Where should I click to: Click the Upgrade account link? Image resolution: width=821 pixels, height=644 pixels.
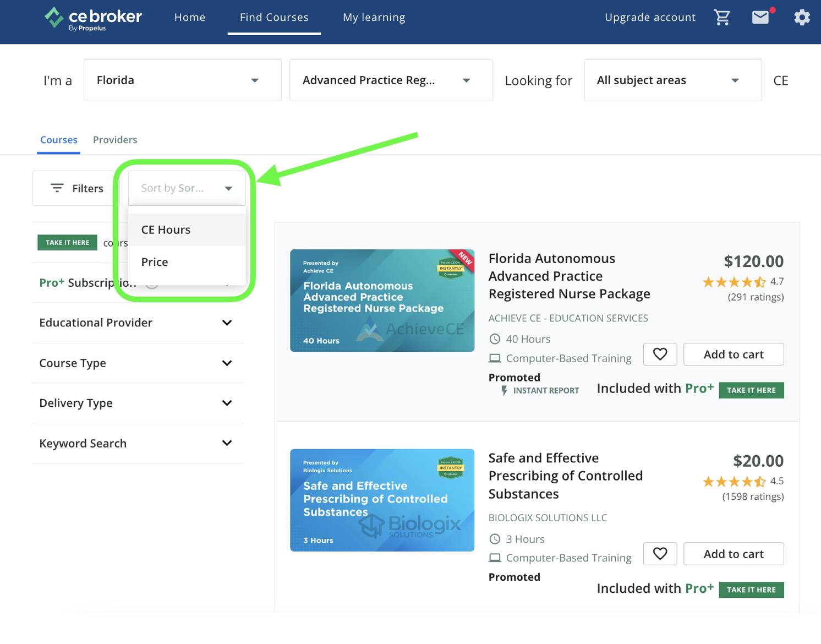click(650, 17)
